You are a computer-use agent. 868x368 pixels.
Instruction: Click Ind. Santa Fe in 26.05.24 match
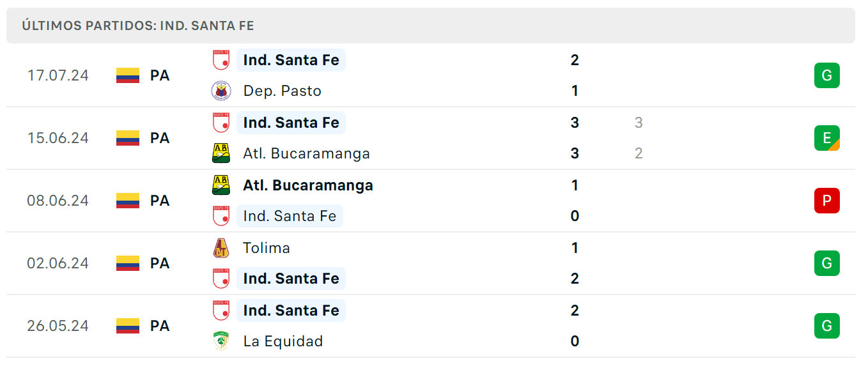click(291, 310)
